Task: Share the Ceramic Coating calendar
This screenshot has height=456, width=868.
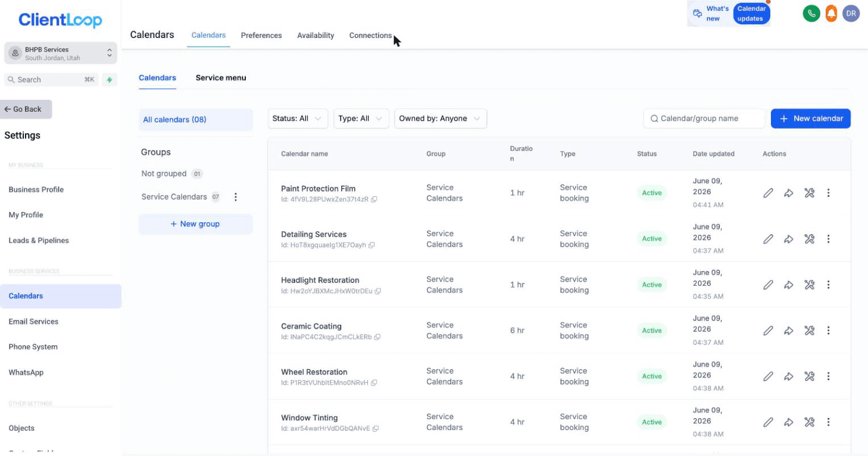Action: click(789, 330)
